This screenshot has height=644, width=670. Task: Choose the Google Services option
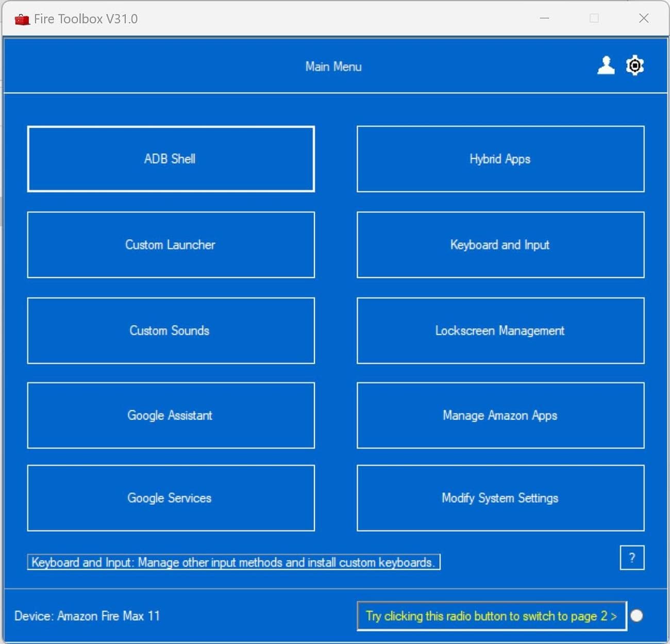pos(171,498)
